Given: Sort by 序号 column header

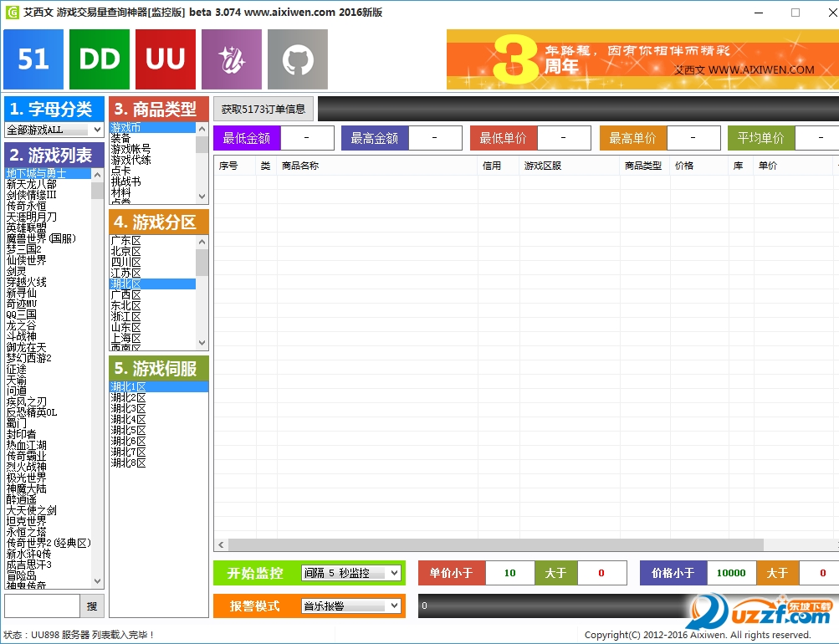Looking at the screenshot, I should coord(235,166).
